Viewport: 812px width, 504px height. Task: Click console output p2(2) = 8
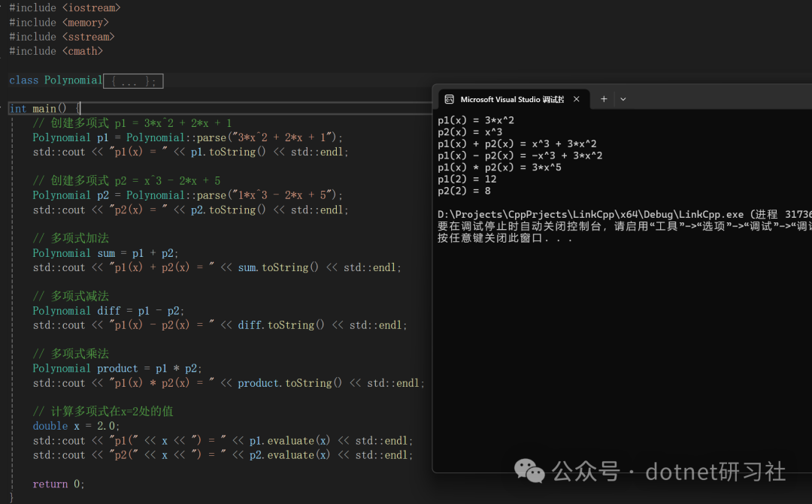[464, 191]
